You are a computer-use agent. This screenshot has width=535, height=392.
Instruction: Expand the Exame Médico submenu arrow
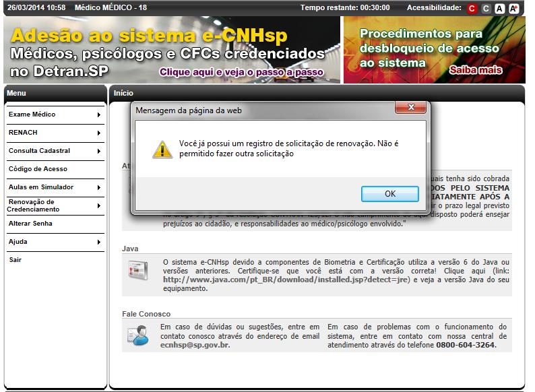point(98,115)
